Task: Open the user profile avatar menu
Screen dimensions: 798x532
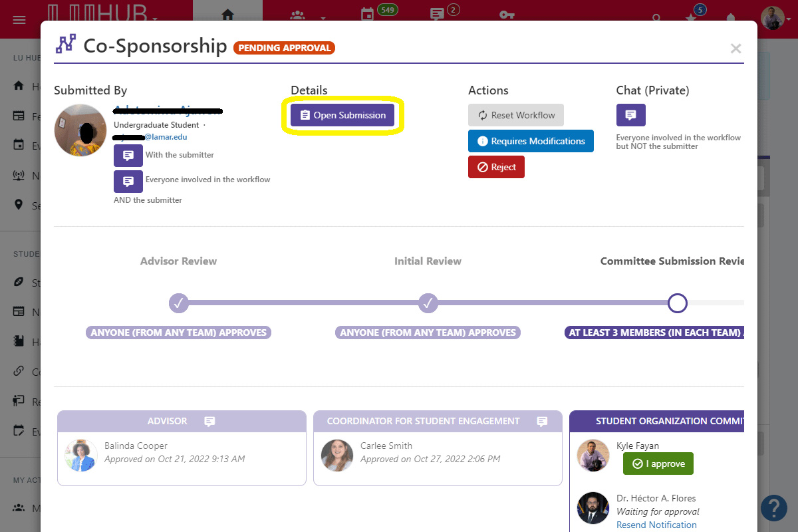Action: coord(773,18)
